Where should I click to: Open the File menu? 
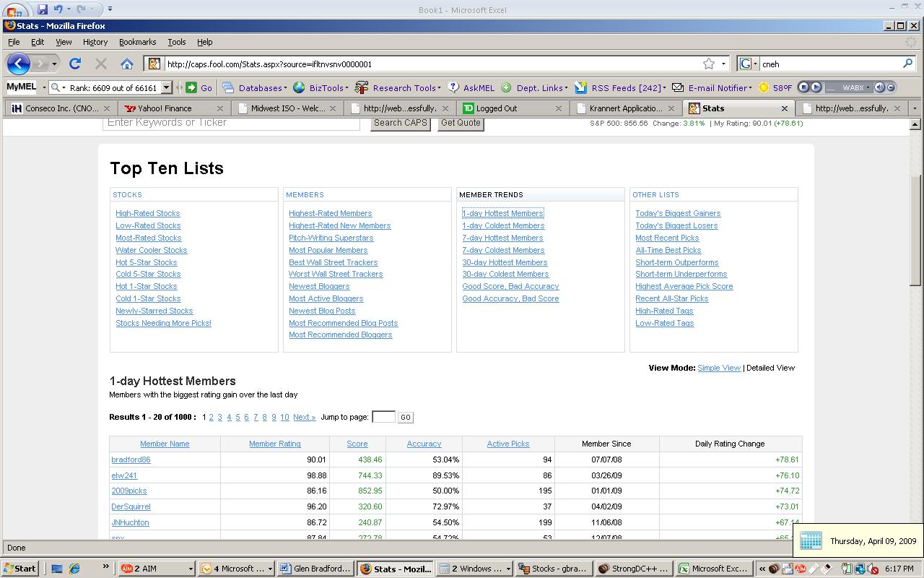14,42
